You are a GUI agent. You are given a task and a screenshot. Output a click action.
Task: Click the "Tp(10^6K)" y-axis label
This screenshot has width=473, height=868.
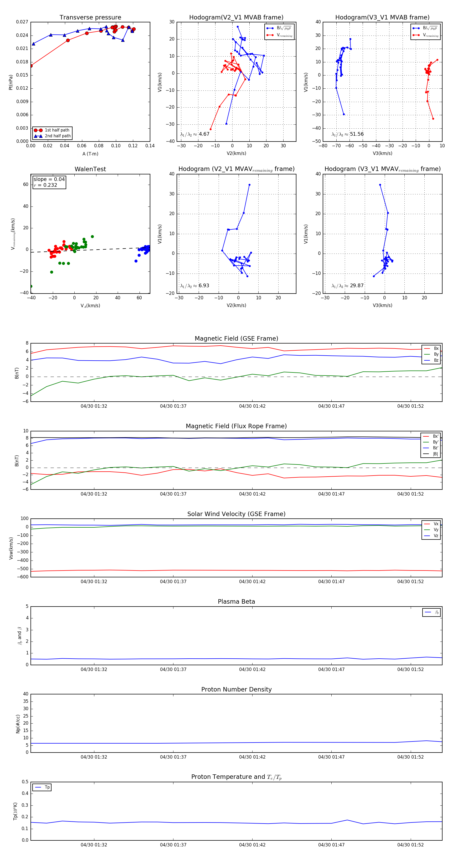(x=15, y=811)
